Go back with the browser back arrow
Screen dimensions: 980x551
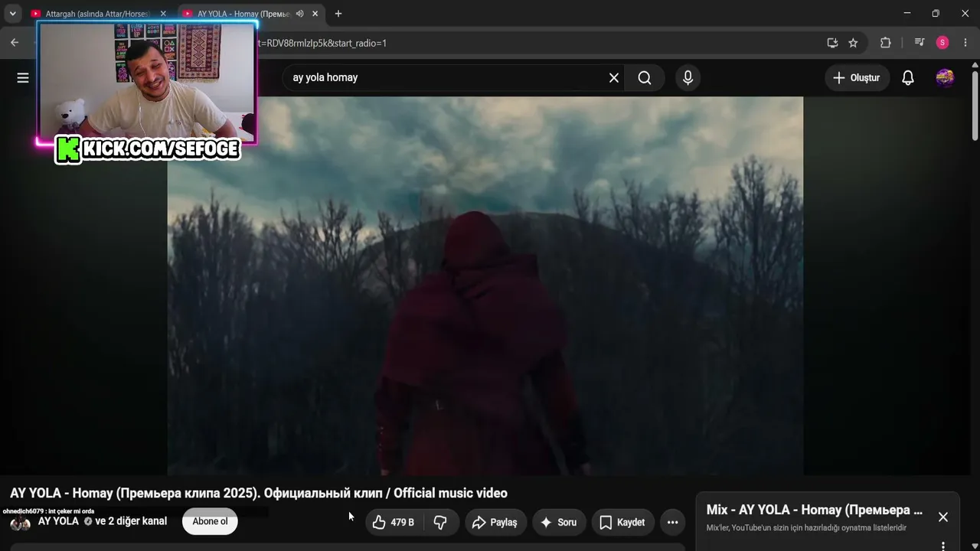[x=15, y=43]
